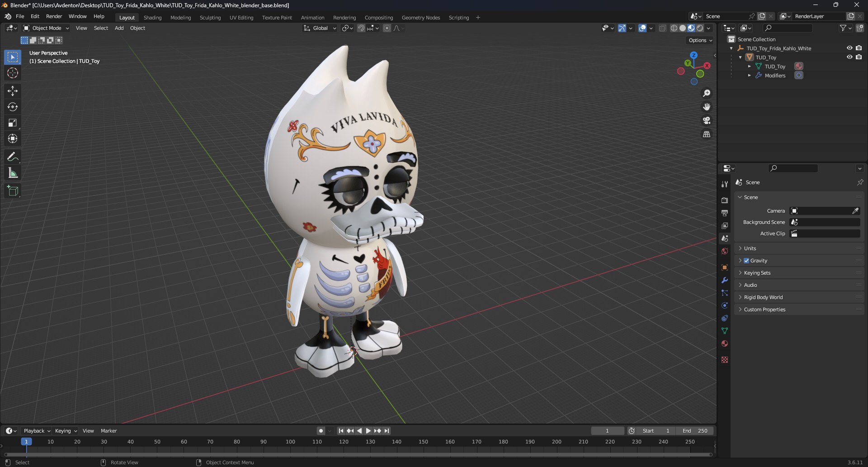Toggle viewport overlays display
Image resolution: width=868 pixels, height=467 pixels.
[642, 28]
